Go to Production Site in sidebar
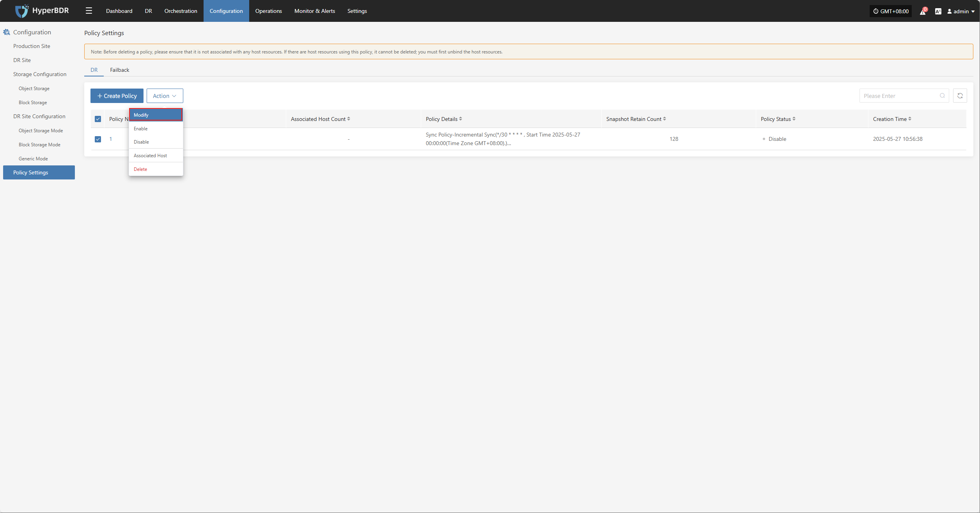 tap(32, 46)
